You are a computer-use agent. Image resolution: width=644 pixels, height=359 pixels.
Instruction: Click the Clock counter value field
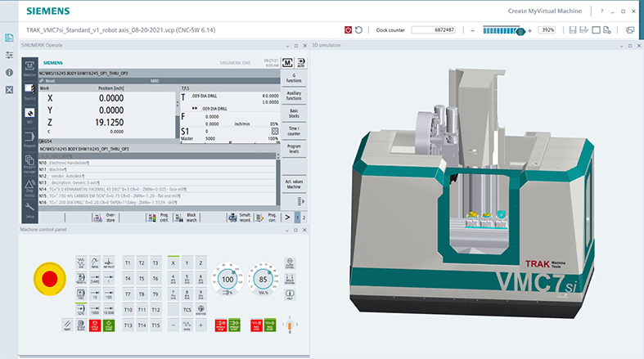tap(434, 30)
